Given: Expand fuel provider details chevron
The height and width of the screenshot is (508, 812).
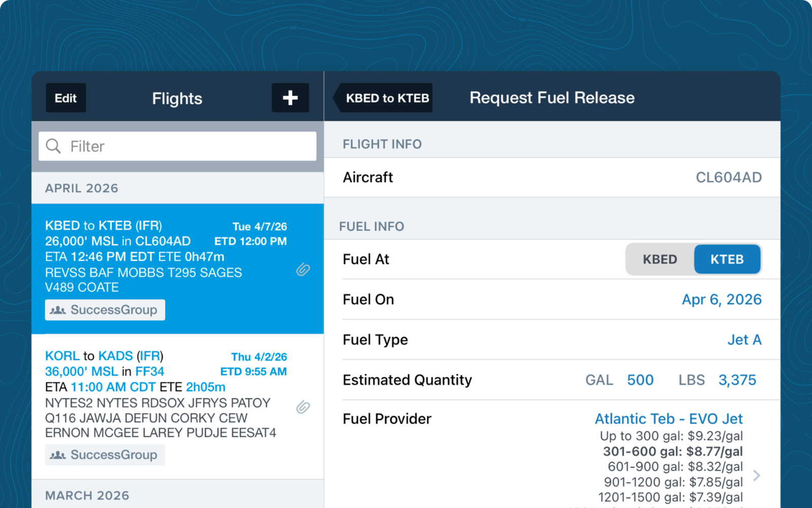Looking at the screenshot, I should [757, 475].
